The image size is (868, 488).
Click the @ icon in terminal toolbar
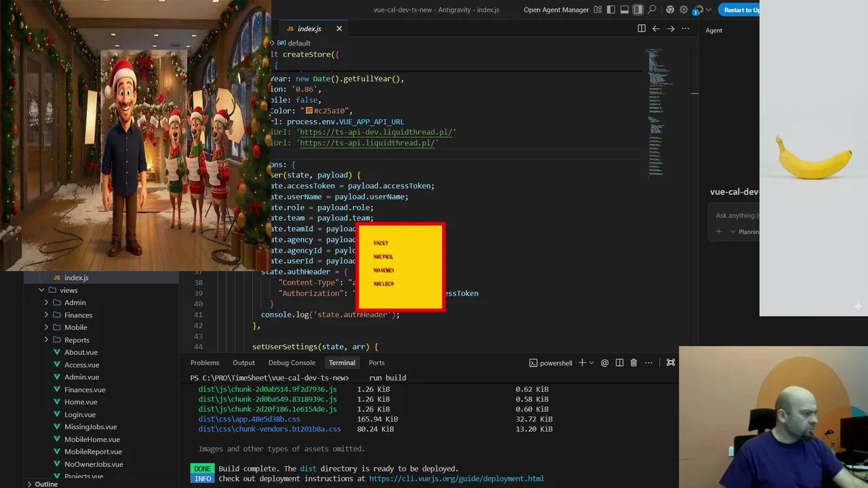pos(605,363)
